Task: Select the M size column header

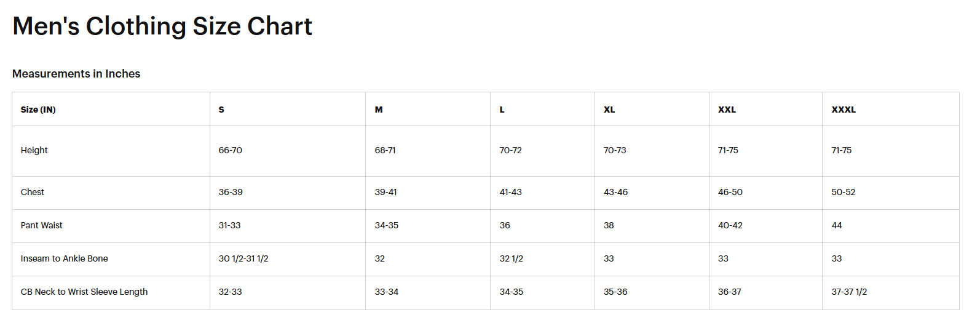Action: point(379,110)
